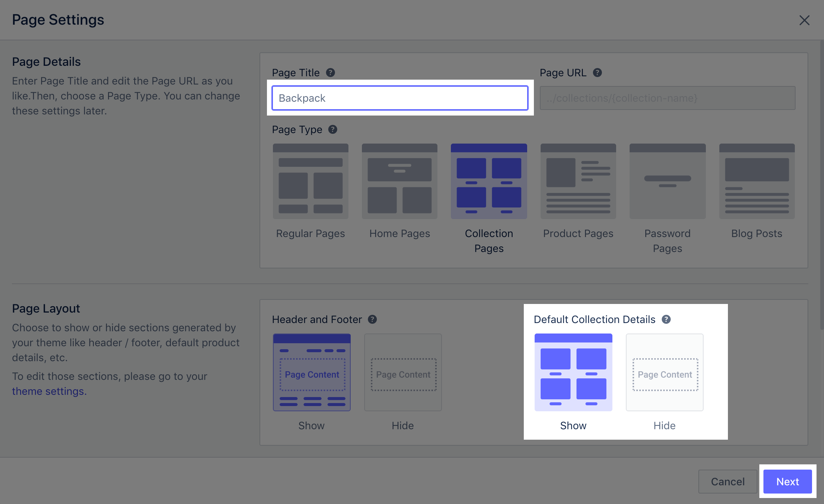
Task: Click the Page Details heading
Action: (x=46, y=62)
